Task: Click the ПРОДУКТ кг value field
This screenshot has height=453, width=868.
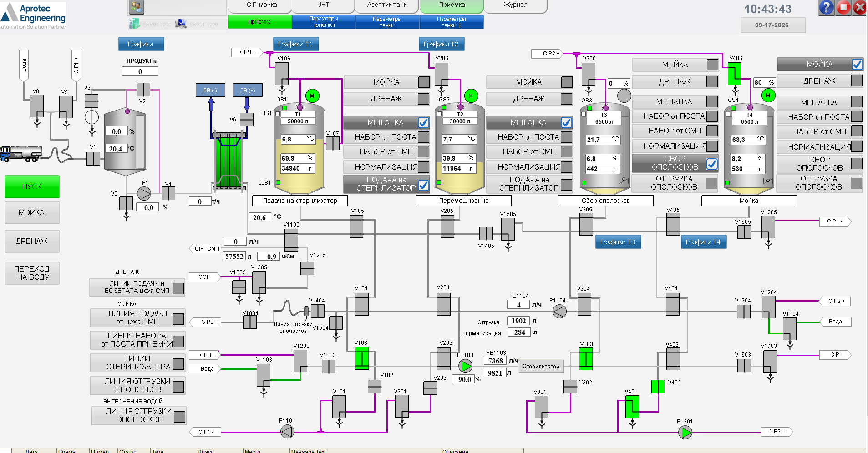Action: (140, 71)
